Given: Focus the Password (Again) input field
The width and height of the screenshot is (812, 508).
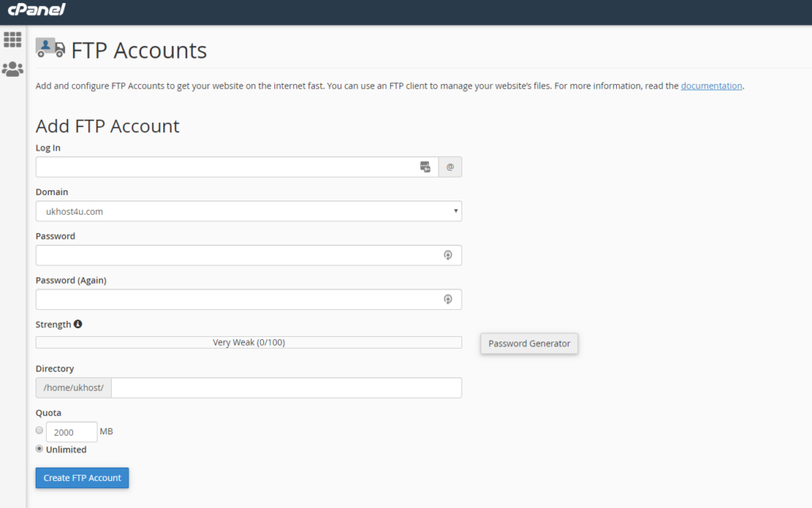Looking at the screenshot, I should 248,300.
